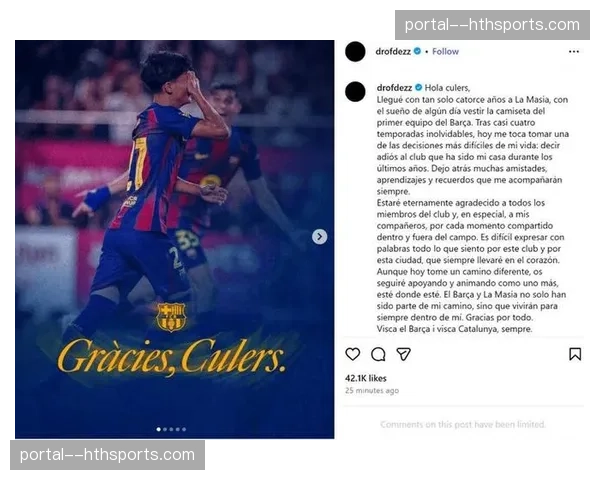Screen dimensions: 600x480
Task: Click the 25 minutes ago timestamp
Action: coord(372,390)
